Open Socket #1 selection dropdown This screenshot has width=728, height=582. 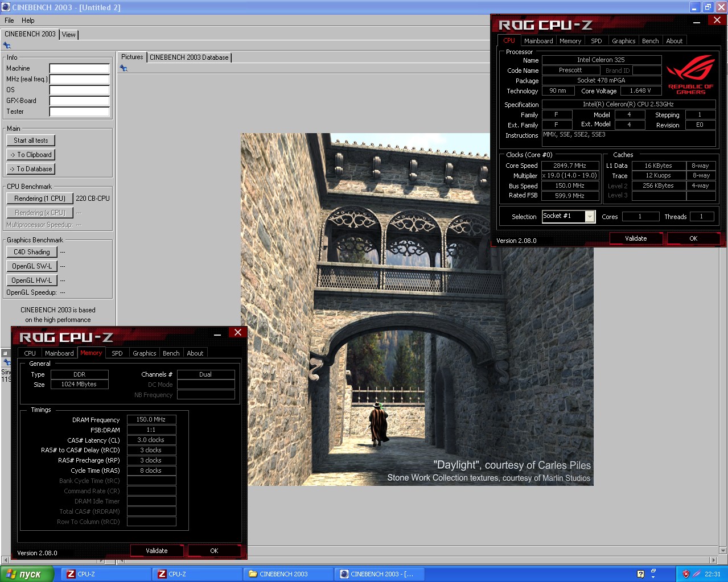[590, 216]
